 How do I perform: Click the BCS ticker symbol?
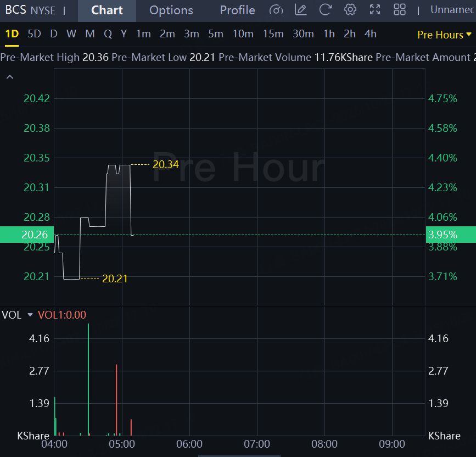point(16,10)
